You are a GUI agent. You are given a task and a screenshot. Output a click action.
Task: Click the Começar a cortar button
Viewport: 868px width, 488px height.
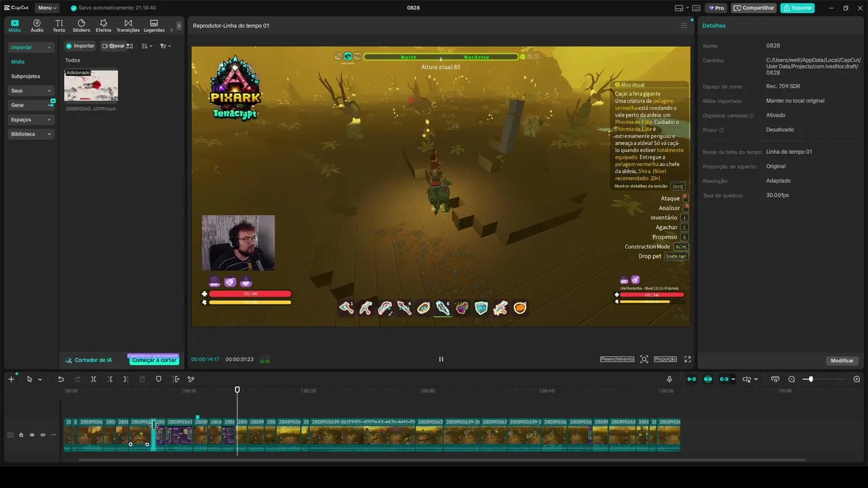tap(154, 360)
